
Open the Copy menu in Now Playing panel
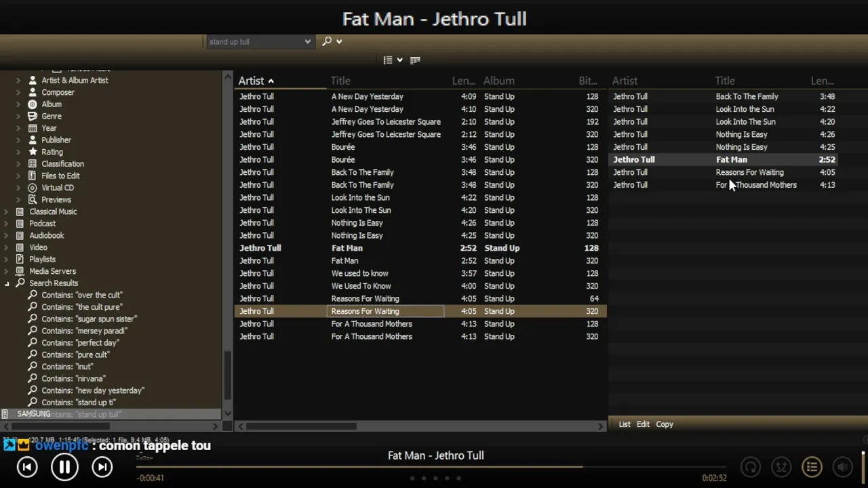point(665,424)
